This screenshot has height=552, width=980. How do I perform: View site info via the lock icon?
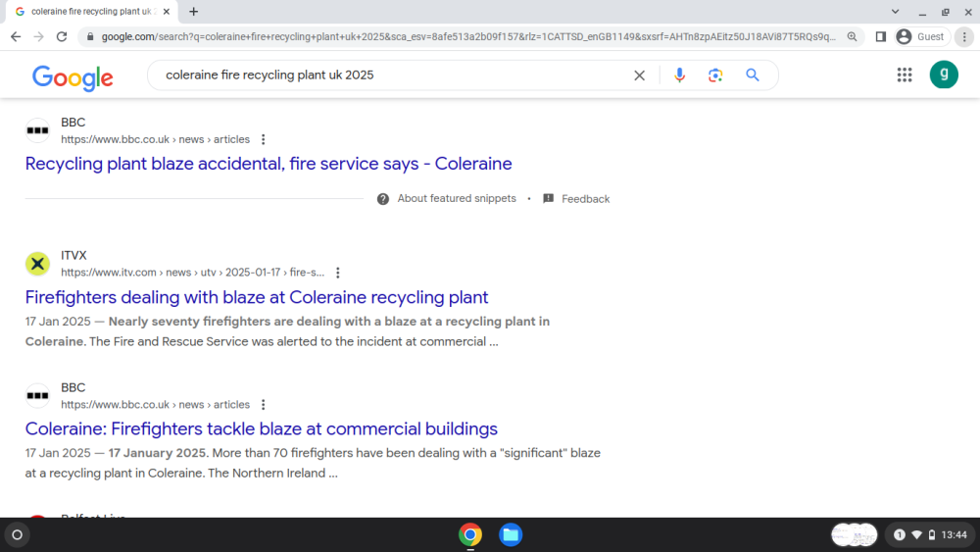90,37
